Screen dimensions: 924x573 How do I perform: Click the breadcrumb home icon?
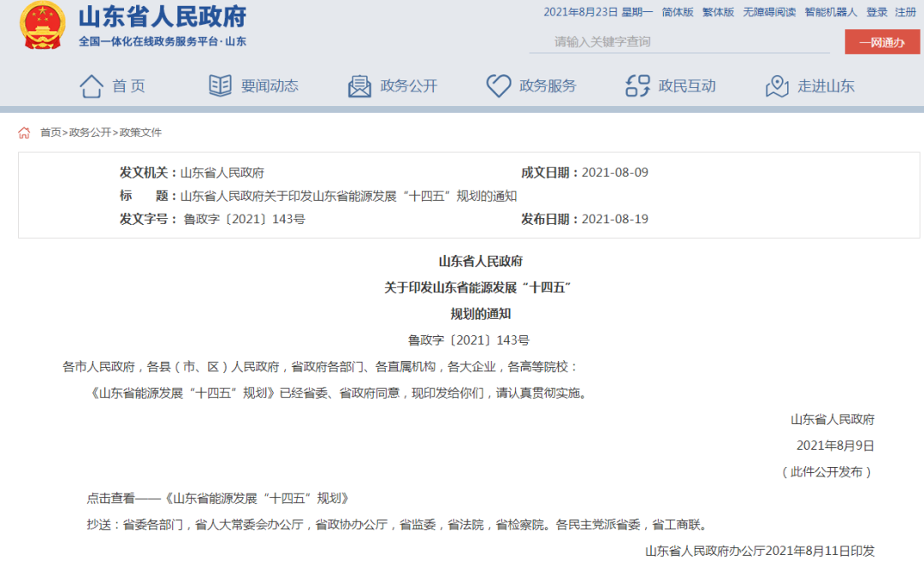tap(23, 132)
